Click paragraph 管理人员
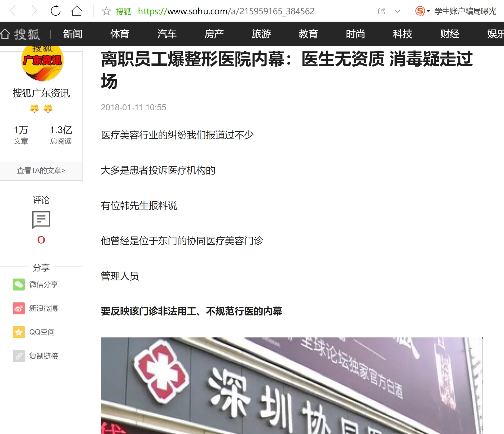Image resolution: width=504 pixels, height=434 pixels. 120,276
